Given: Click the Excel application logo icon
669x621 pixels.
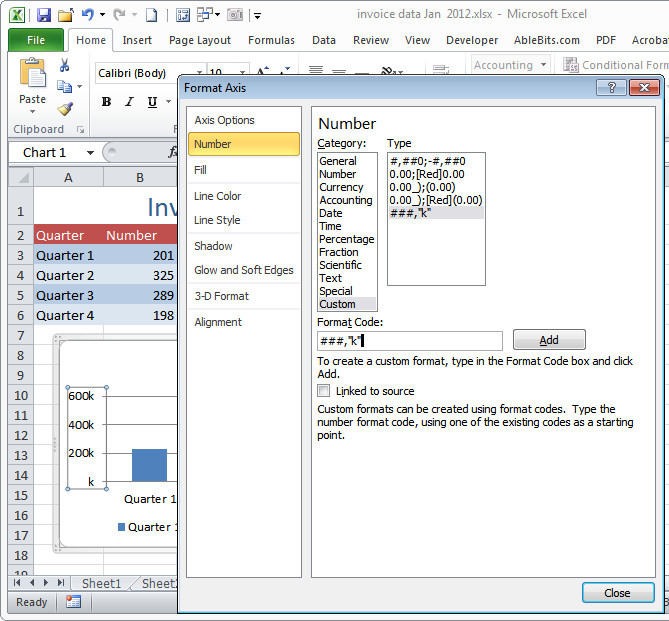Looking at the screenshot, I should [17, 15].
